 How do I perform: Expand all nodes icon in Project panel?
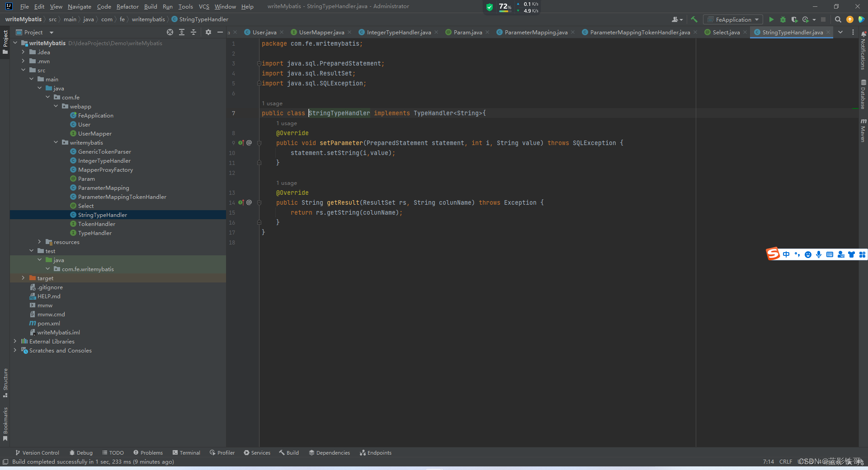point(182,32)
